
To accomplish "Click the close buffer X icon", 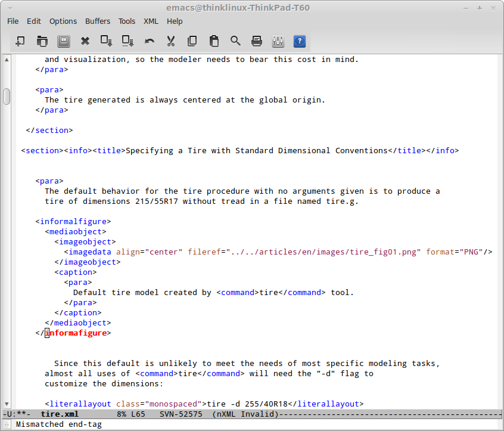I will pyautogui.click(x=85, y=41).
